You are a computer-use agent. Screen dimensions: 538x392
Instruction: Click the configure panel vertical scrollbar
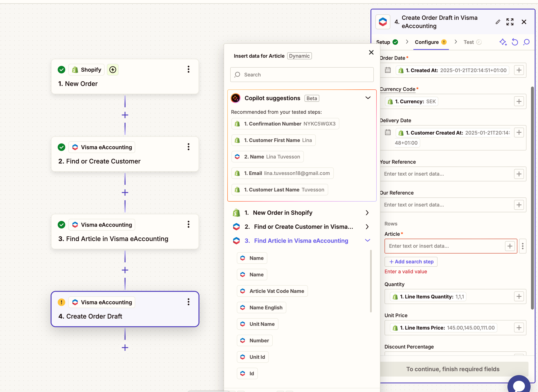[x=532, y=198]
